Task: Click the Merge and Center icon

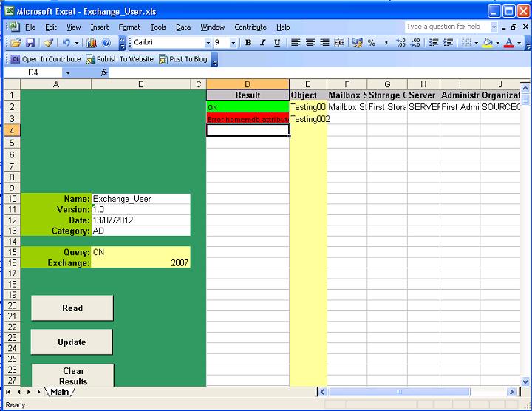Action: click(x=339, y=43)
